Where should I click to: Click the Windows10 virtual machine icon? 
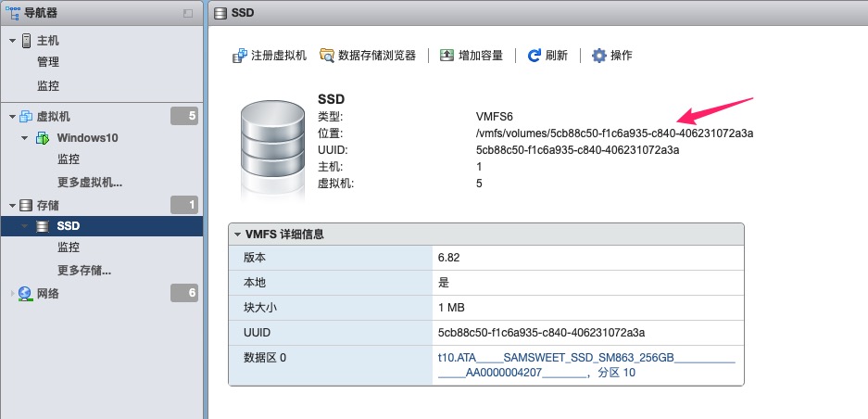click(x=43, y=138)
